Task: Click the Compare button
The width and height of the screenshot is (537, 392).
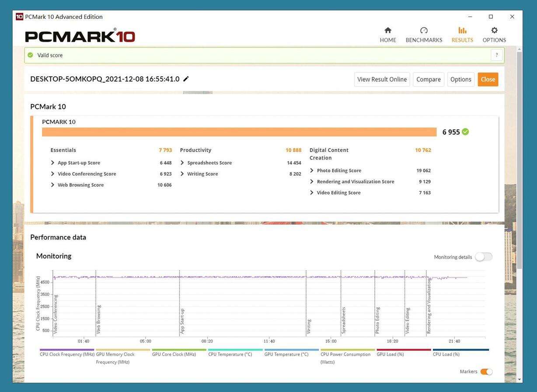Action: click(x=429, y=79)
